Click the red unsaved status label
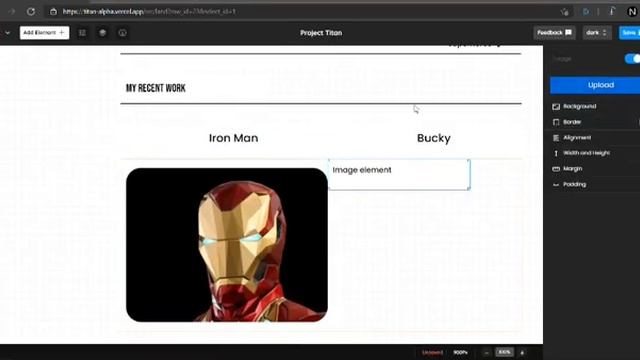Viewport: 640px width, 360px height. point(432,352)
